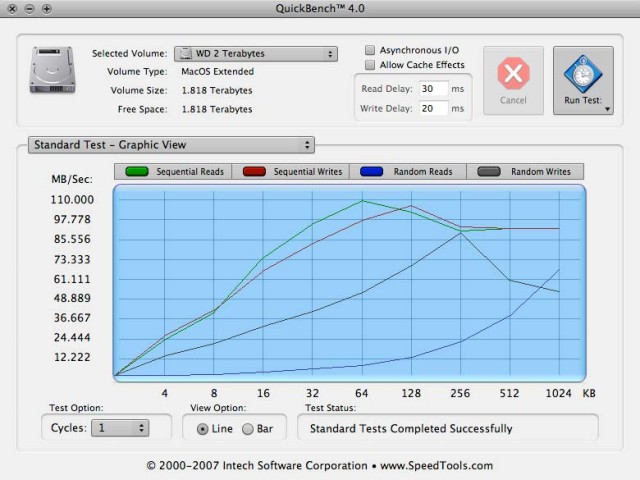Click the '12.222' axis label
This screenshot has width=640, height=480.
pos(72,357)
